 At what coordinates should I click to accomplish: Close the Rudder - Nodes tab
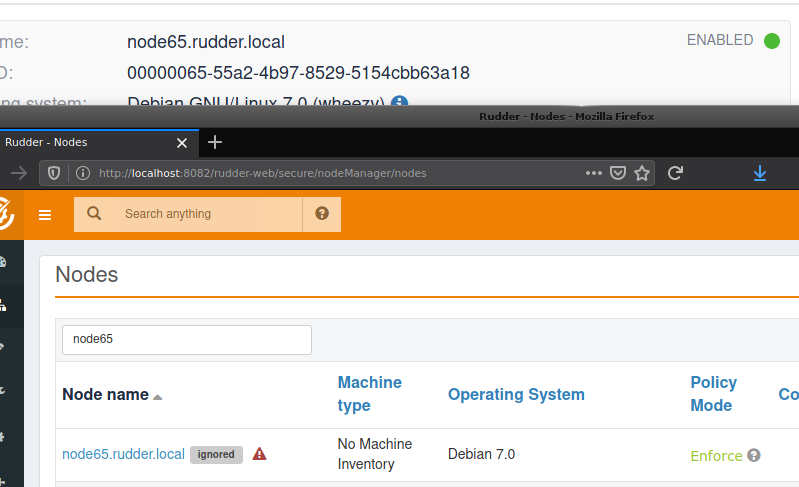(182, 143)
